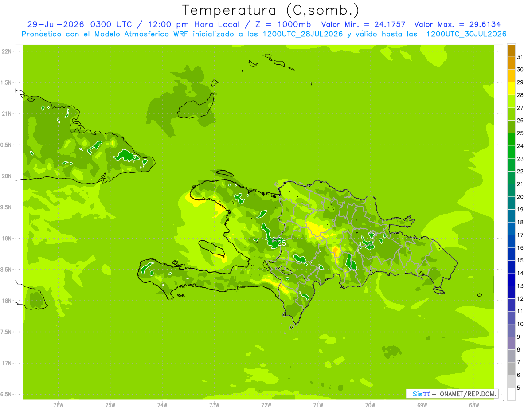The width and height of the screenshot is (532, 411).
Task: Click the legend value 6
Action: 519,375
